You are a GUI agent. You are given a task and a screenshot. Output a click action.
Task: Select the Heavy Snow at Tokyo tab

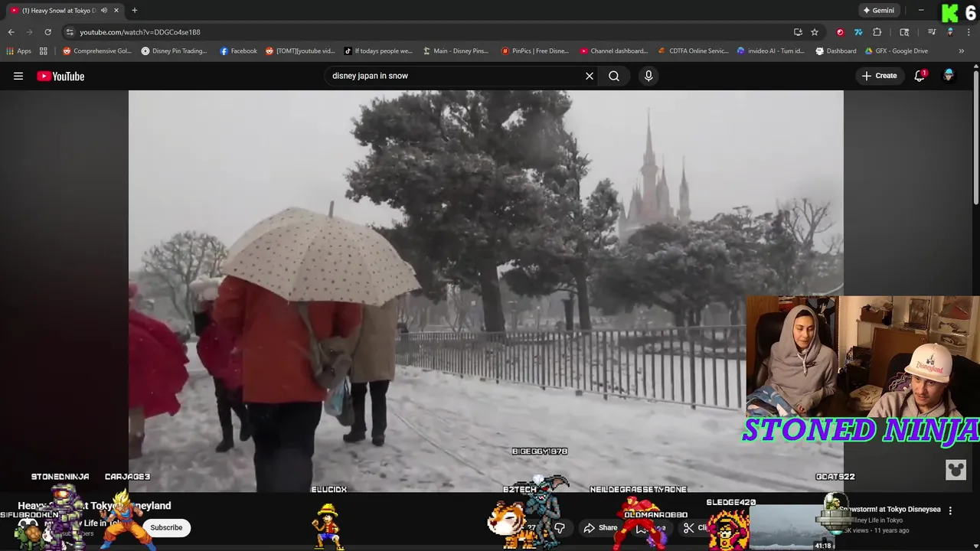click(x=64, y=11)
